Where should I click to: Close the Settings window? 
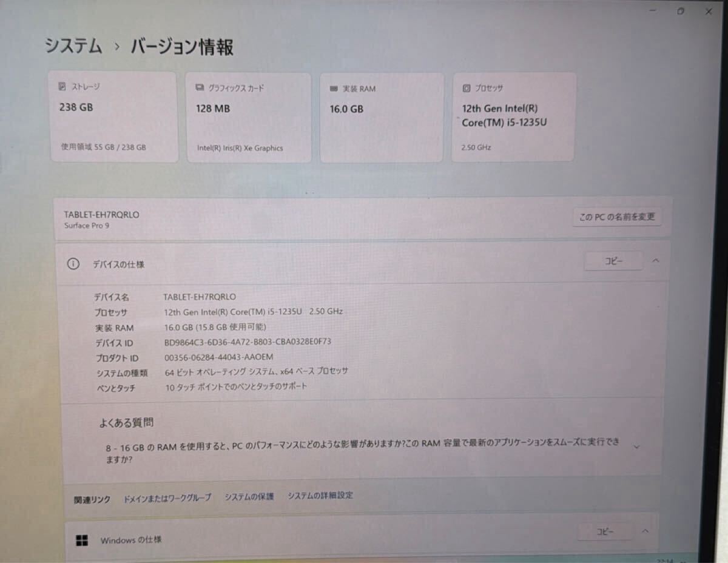click(x=708, y=12)
